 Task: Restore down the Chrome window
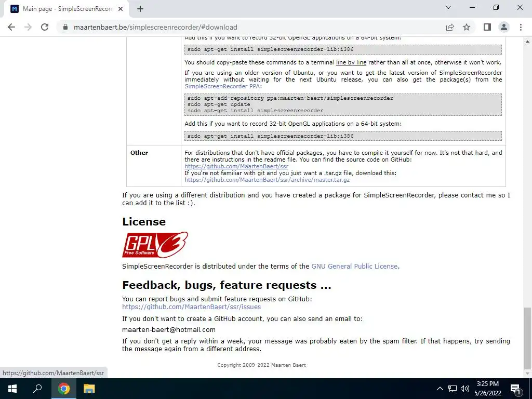tap(496, 7)
